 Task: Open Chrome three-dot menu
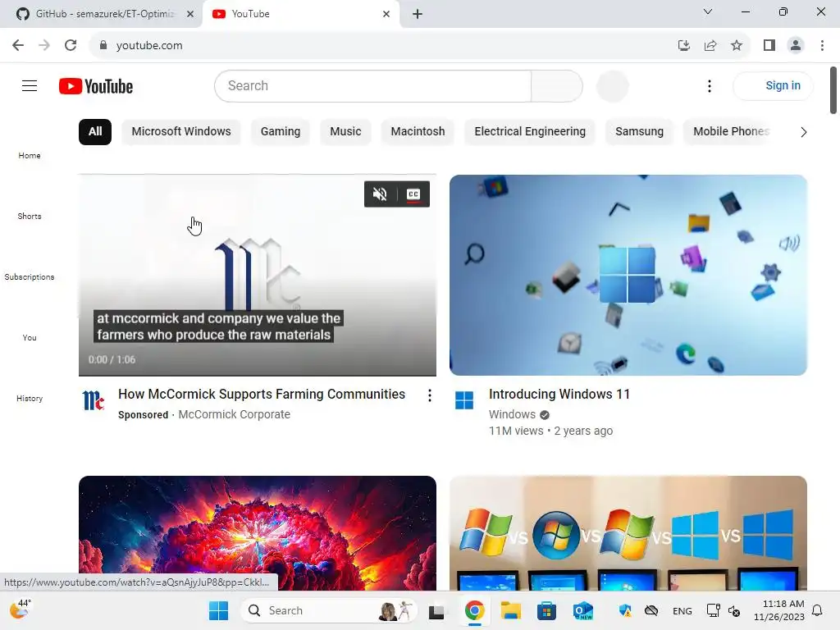(822, 46)
